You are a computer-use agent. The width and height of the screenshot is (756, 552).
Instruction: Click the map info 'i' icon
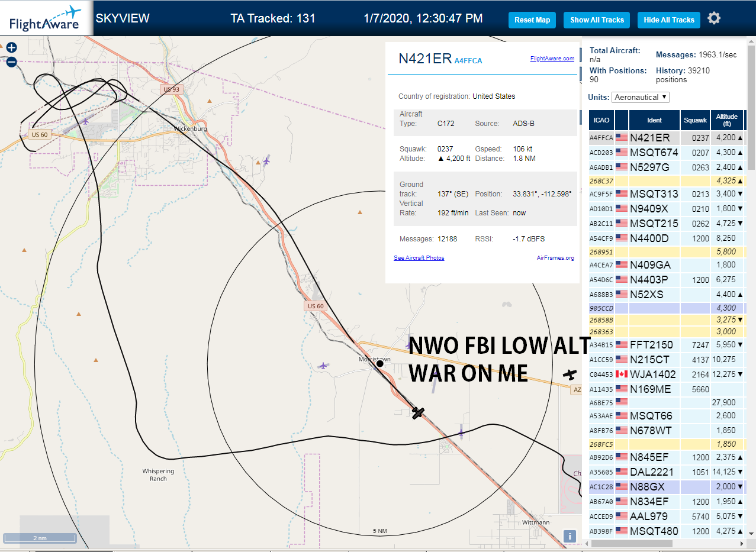pyautogui.click(x=570, y=536)
